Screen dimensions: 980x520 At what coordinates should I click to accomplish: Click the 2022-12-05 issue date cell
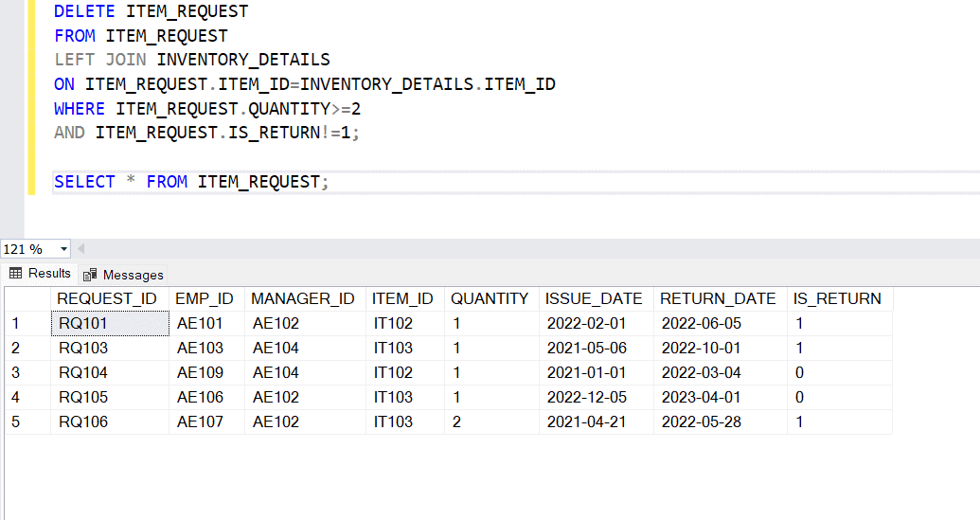pyautogui.click(x=597, y=397)
